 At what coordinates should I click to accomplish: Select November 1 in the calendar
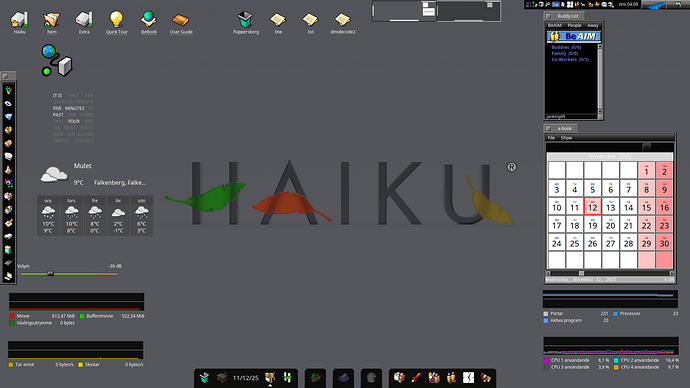pyautogui.click(x=646, y=170)
